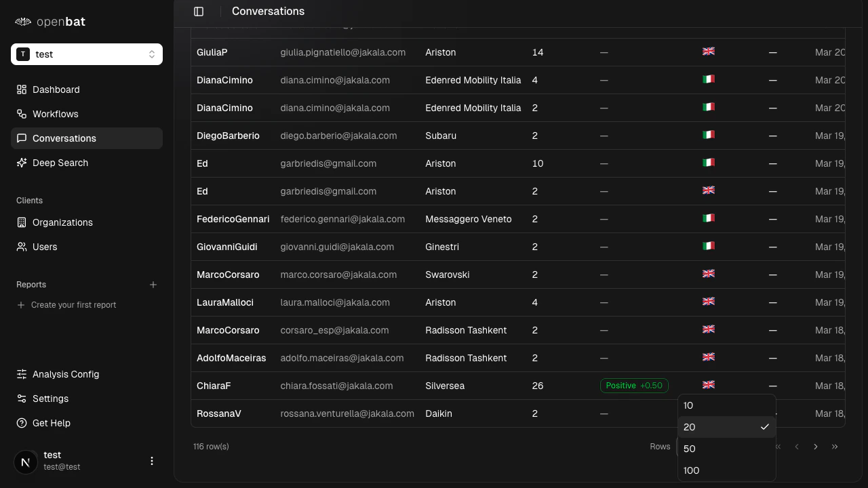Click the Conversations chat bubble icon
Viewport: 868px width, 488px height.
click(x=22, y=138)
